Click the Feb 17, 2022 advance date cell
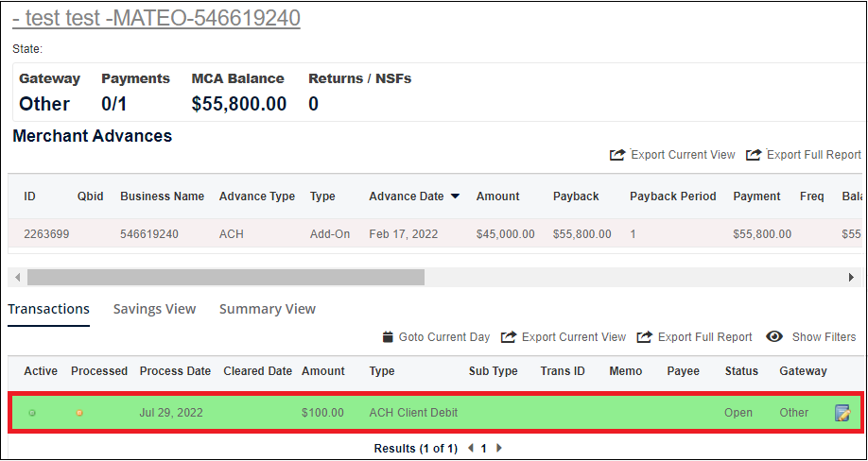Viewport: 868px width, 461px height. [x=404, y=234]
